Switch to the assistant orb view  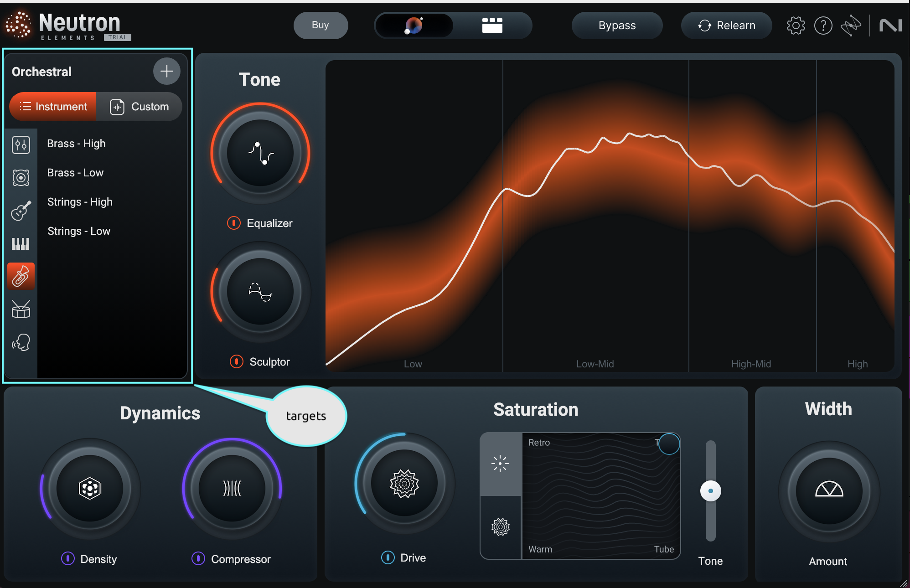click(x=414, y=26)
